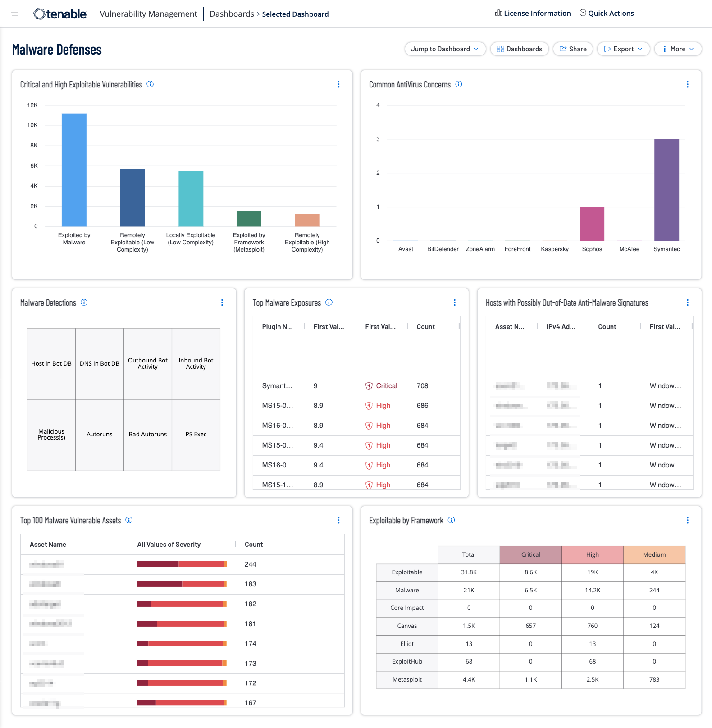This screenshot has width=712, height=728.
Task: Click the info icon next to Malware Detections
Action: tap(84, 302)
